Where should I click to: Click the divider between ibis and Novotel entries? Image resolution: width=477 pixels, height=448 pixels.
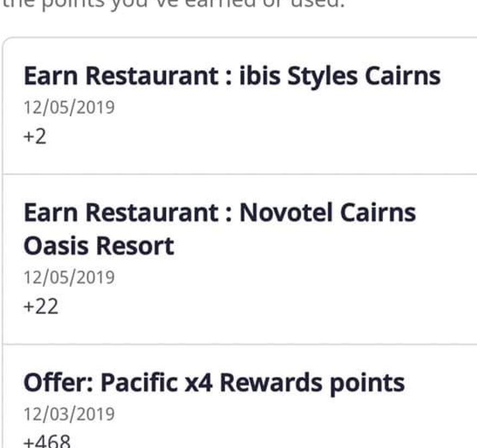(239, 175)
